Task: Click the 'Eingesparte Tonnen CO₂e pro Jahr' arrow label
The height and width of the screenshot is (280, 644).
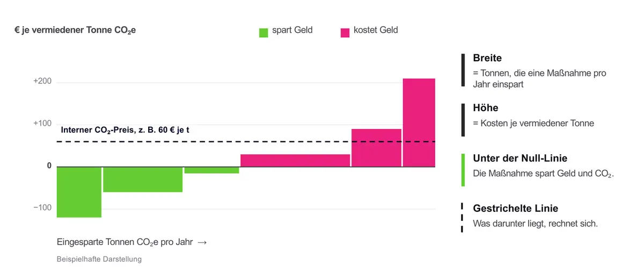Action: click(131, 242)
